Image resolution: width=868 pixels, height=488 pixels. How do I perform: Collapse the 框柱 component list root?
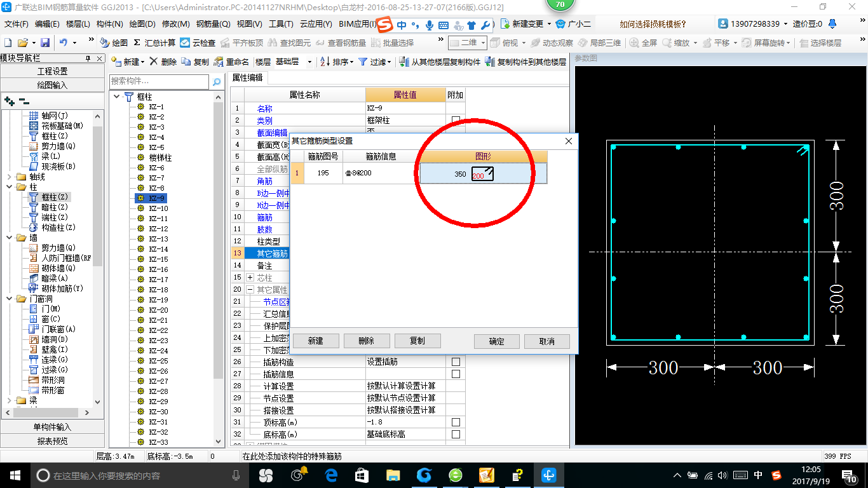point(117,97)
